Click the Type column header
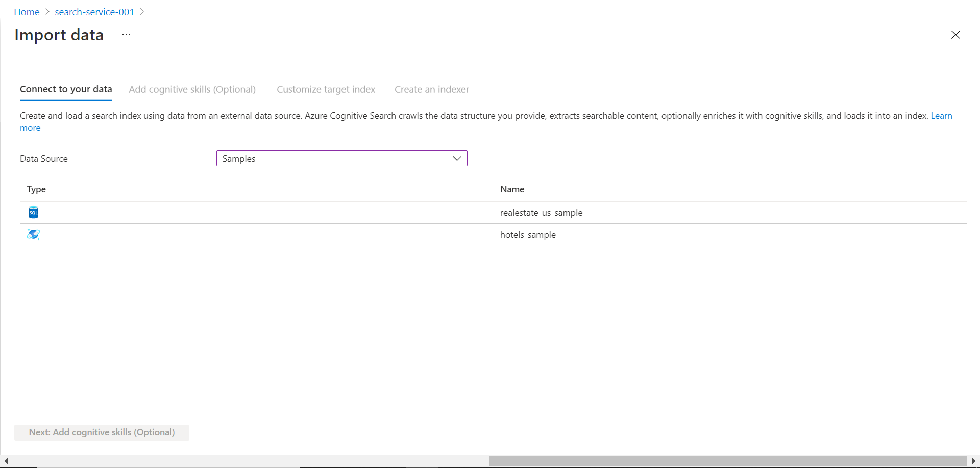The width and height of the screenshot is (980, 468). (36, 189)
